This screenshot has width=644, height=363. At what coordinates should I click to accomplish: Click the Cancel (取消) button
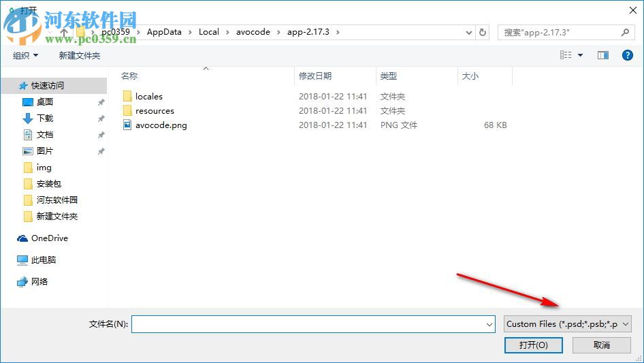(602, 345)
